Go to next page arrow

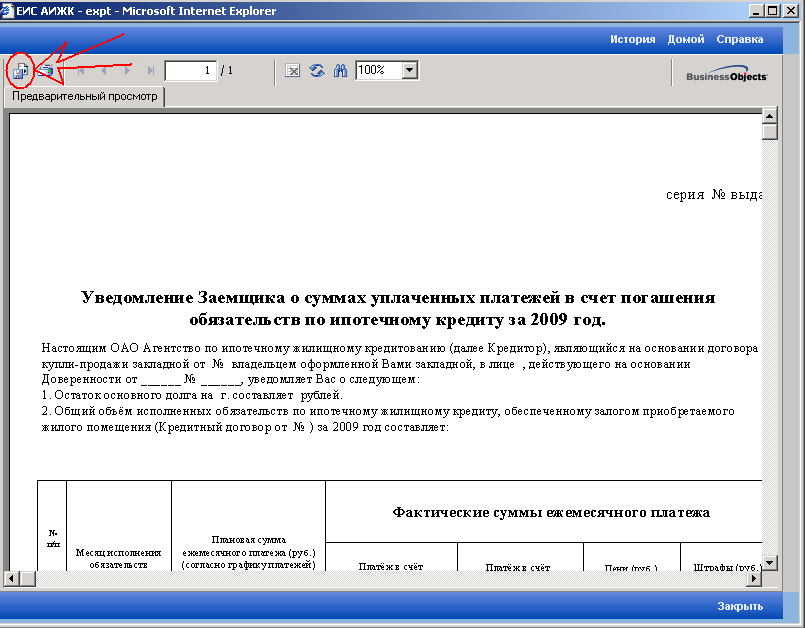[127, 70]
